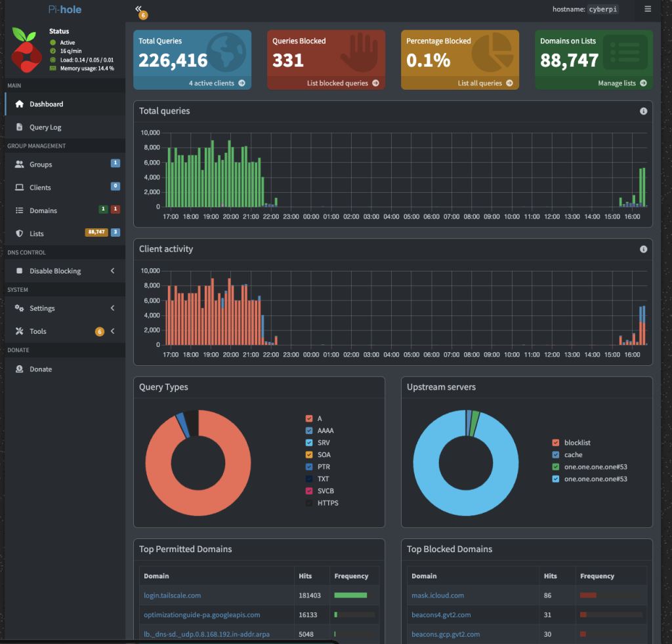Open login.tailscale.com domain link
The image size is (672, 644).
tap(173, 595)
